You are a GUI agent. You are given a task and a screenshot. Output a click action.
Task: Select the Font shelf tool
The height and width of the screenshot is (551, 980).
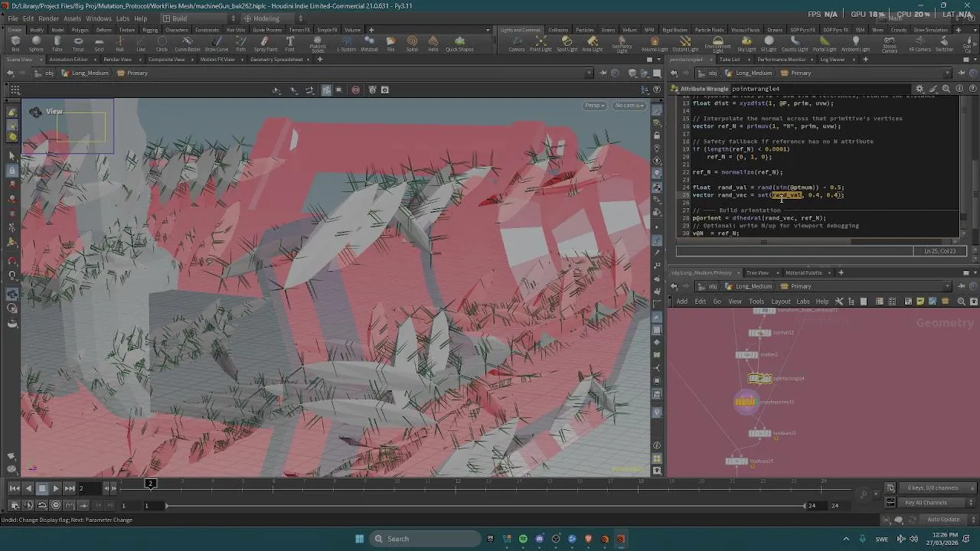tap(290, 44)
